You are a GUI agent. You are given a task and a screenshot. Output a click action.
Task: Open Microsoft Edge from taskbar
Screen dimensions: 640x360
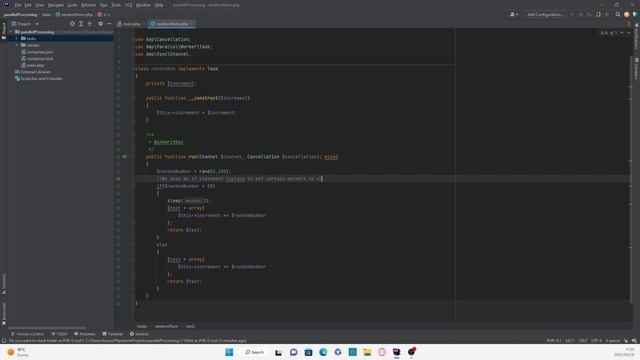(x=323, y=352)
